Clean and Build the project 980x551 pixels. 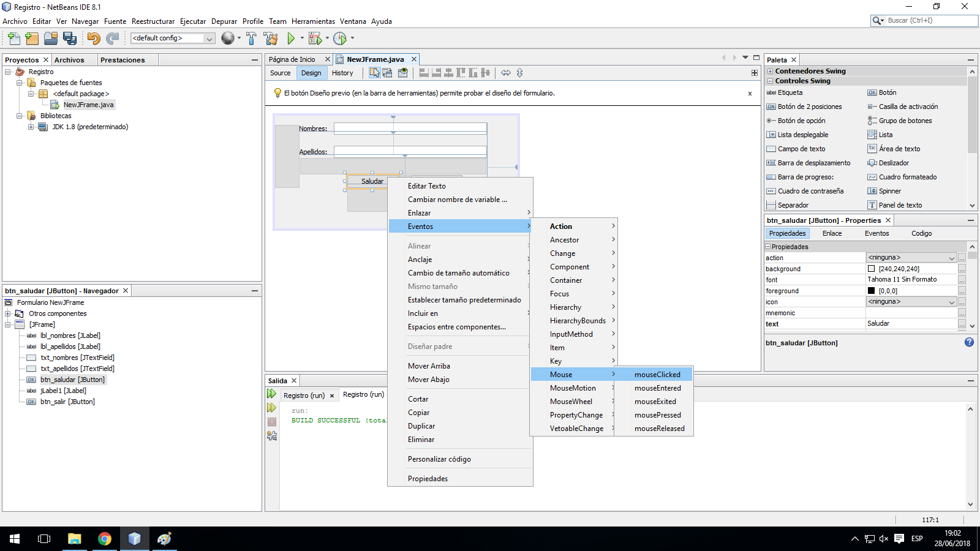point(271,38)
